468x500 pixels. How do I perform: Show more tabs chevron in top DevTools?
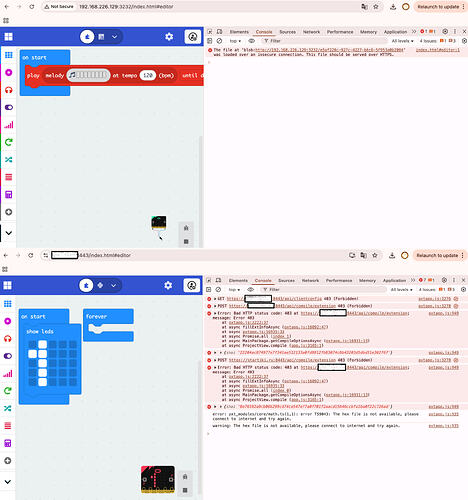pos(414,32)
